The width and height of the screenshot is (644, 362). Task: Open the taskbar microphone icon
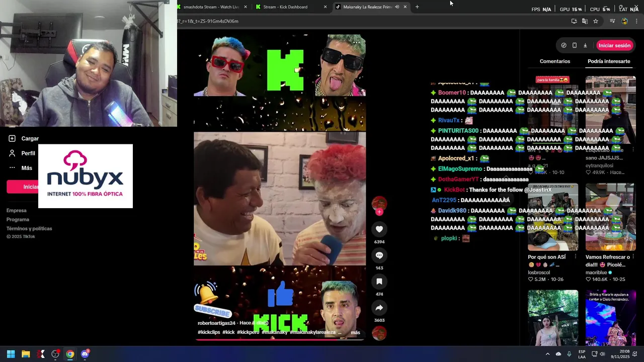click(569, 354)
